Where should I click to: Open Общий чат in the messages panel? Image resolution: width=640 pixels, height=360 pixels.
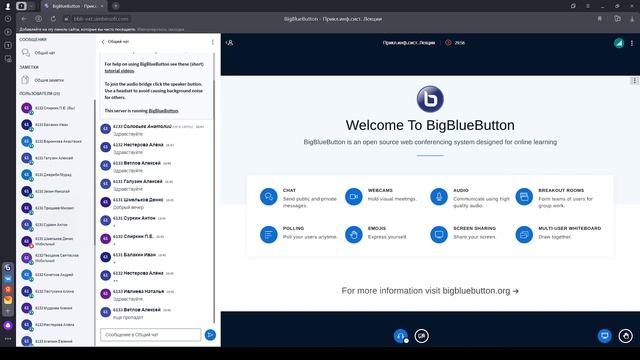pyautogui.click(x=45, y=53)
